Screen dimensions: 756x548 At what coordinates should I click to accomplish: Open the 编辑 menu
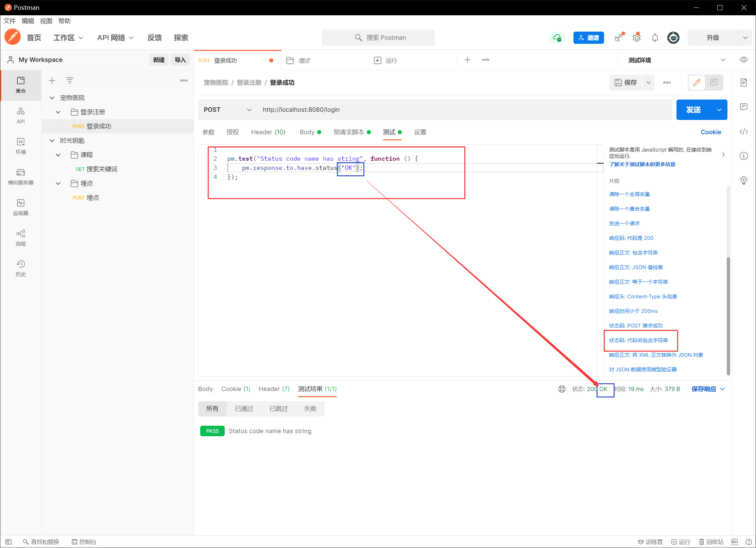(28, 21)
